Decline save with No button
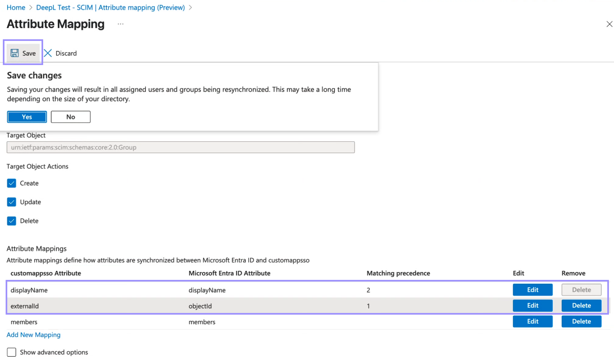The height and width of the screenshot is (364, 614). click(71, 117)
